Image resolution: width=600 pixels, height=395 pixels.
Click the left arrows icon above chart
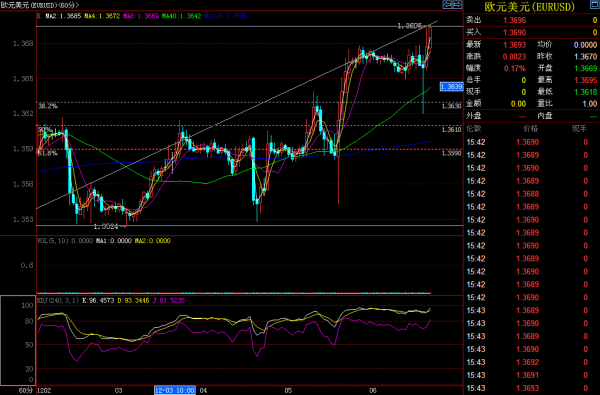(x=447, y=5)
